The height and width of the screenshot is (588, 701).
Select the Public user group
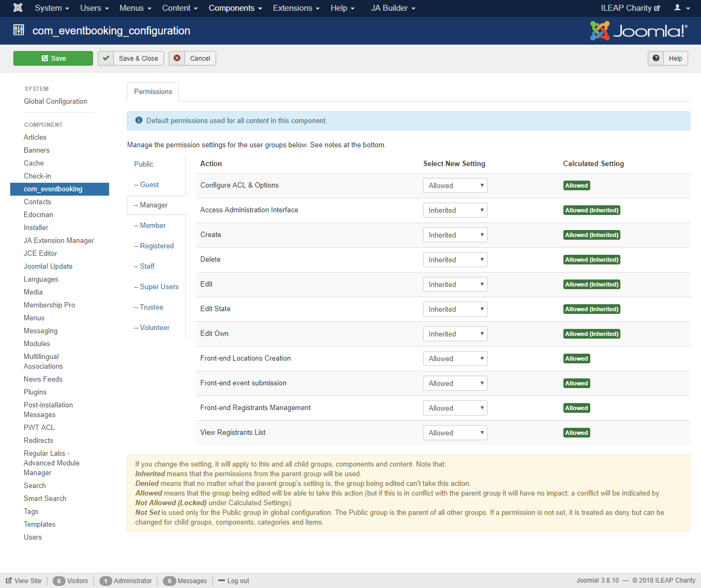144,164
